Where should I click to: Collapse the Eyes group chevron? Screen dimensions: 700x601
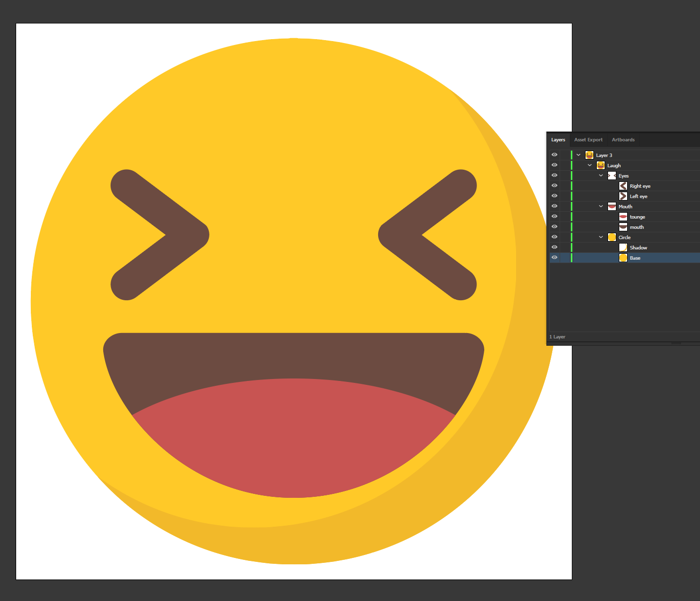[601, 176]
